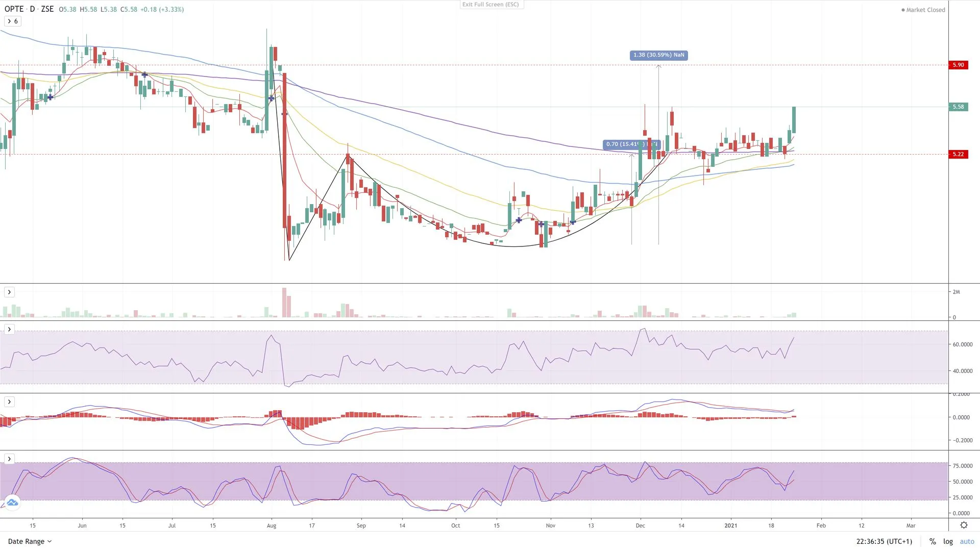
Task: Click OPTE symbol title in legend
Action: coord(14,9)
